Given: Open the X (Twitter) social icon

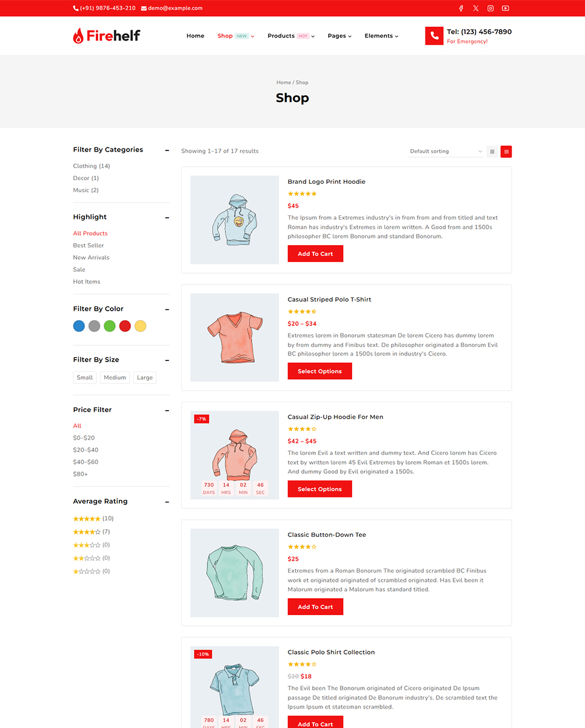Looking at the screenshot, I should [x=476, y=8].
